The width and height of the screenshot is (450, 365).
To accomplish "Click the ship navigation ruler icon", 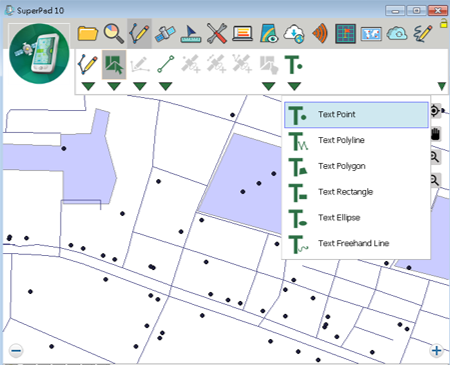I will [x=191, y=34].
